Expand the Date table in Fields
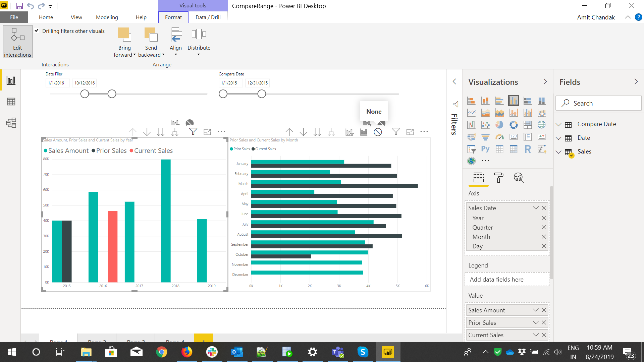The width and height of the screenshot is (644, 362). 558,138
